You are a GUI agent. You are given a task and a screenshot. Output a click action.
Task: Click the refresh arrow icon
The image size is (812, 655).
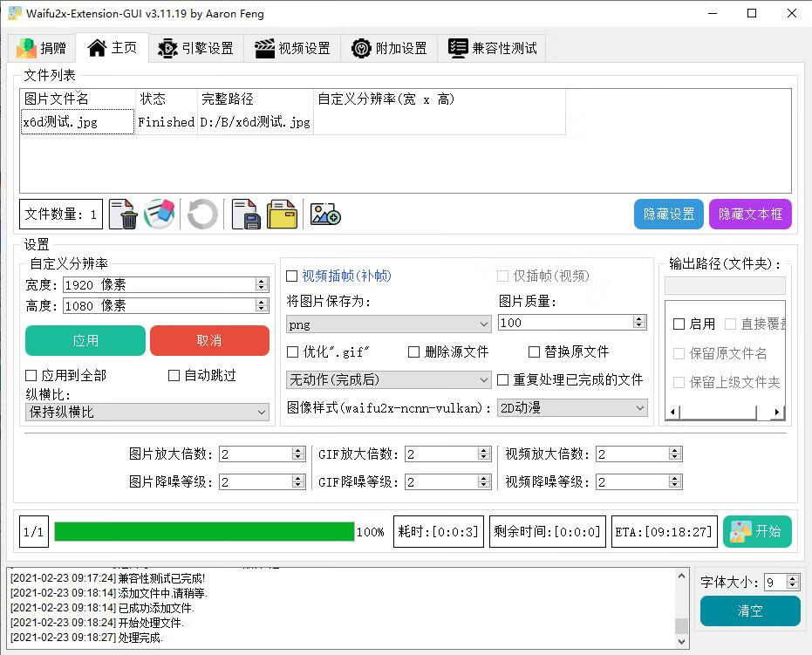point(202,214)
